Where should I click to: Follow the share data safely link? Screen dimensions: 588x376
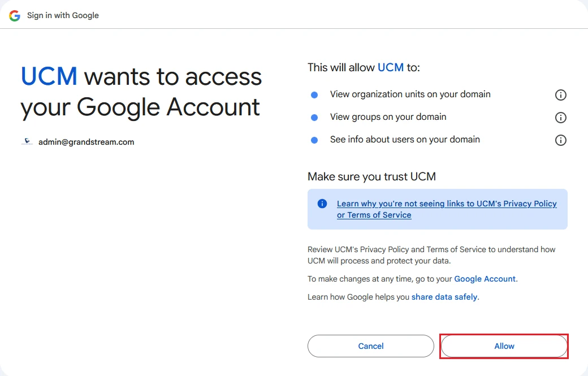[x=444, y=297]
